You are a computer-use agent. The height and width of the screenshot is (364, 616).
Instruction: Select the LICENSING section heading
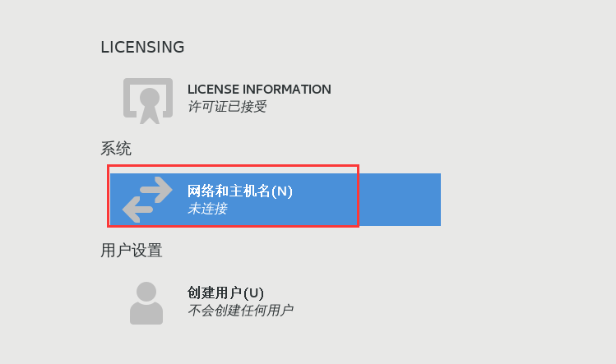pos(142,47)
